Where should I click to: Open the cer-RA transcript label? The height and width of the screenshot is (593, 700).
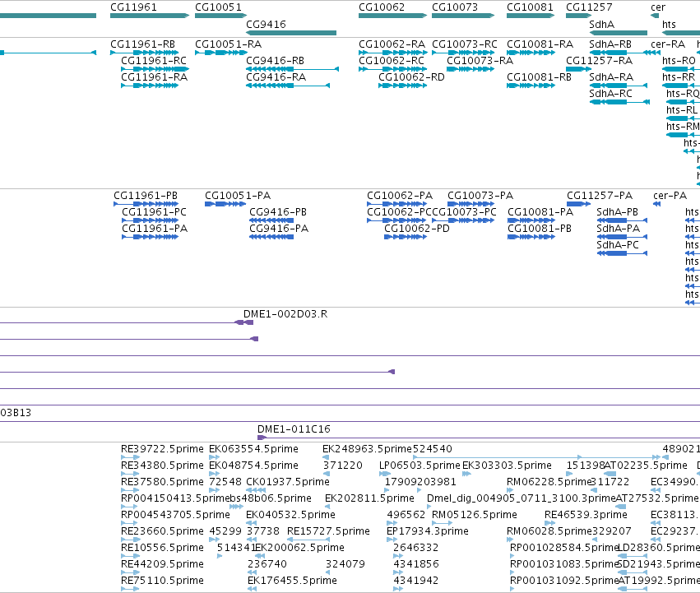[668, 44]
